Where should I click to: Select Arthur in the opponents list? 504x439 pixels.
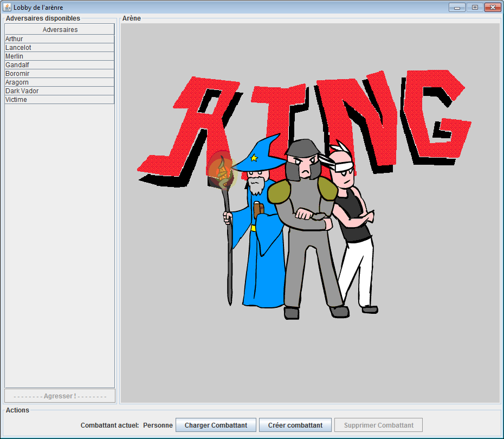[x=60, y=39]
